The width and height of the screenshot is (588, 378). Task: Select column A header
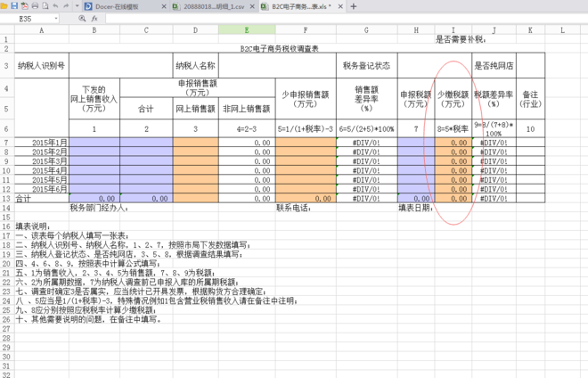click(x=42, y=30)
